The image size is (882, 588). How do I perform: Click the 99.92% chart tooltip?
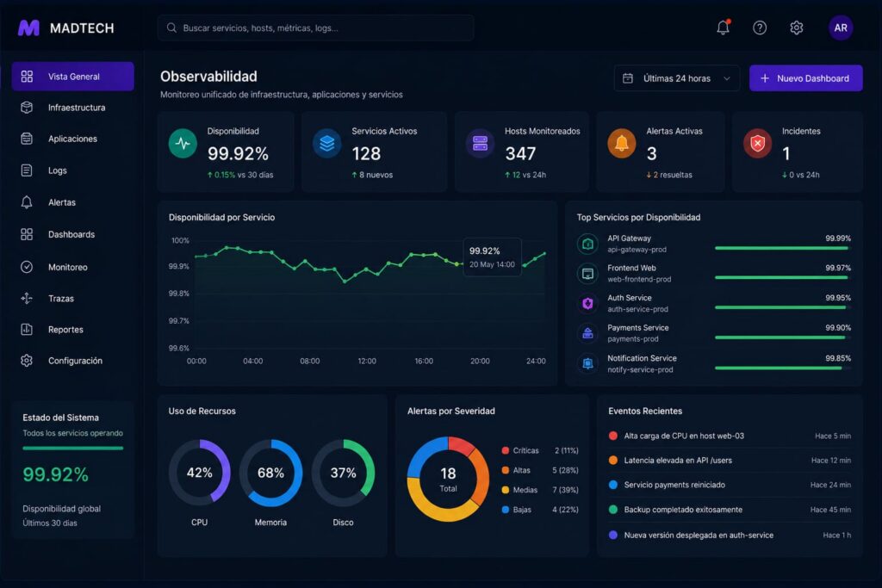[492, 257]
